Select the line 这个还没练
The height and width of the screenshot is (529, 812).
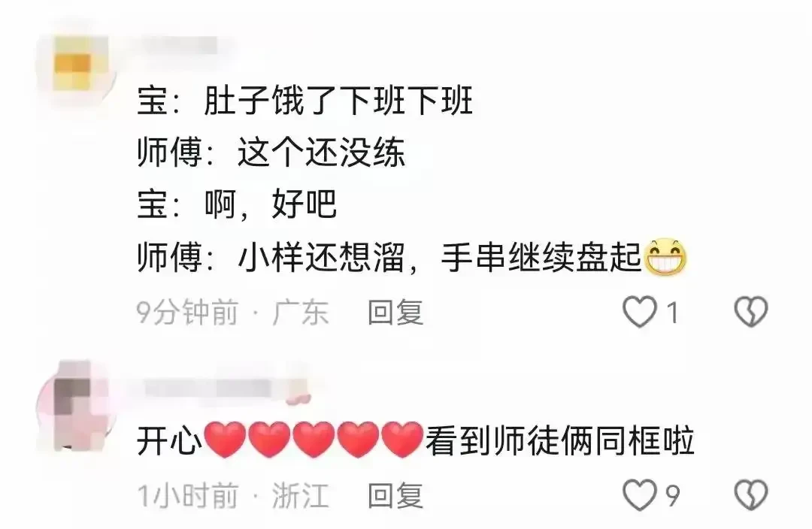321,153
